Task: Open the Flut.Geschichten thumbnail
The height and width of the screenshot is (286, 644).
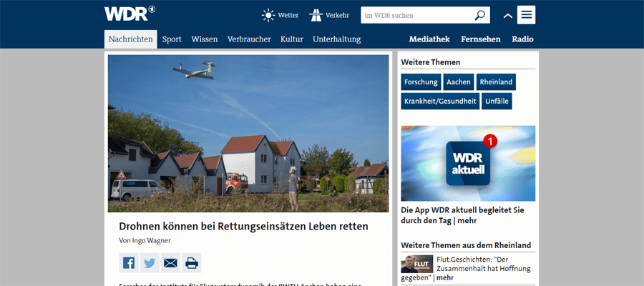Action: click(417, 264)
